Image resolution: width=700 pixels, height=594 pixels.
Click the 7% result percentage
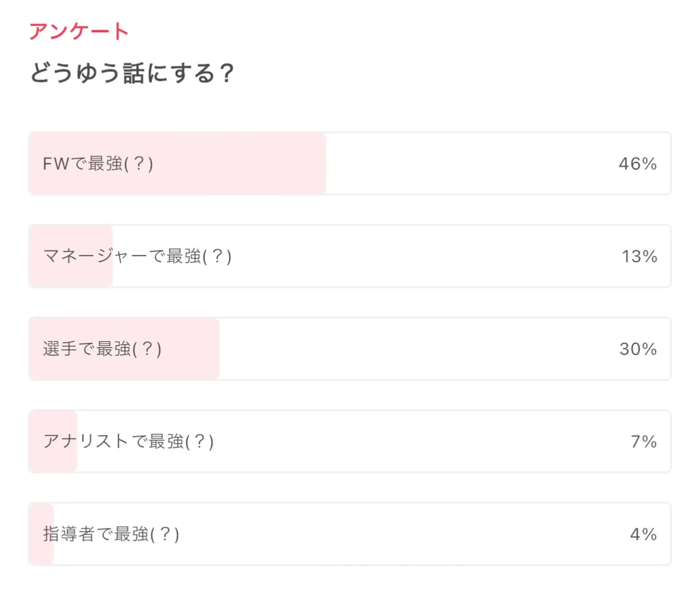click(x=644, y=442)
